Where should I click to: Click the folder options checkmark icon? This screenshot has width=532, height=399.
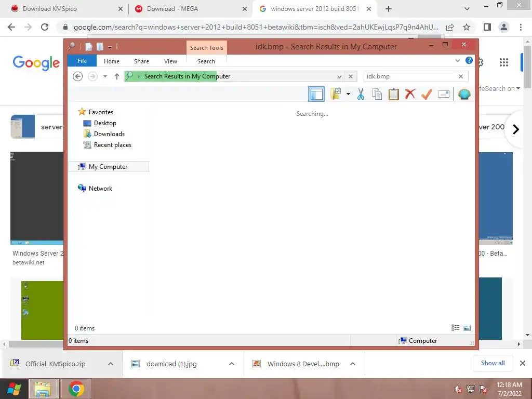point(336,94)
